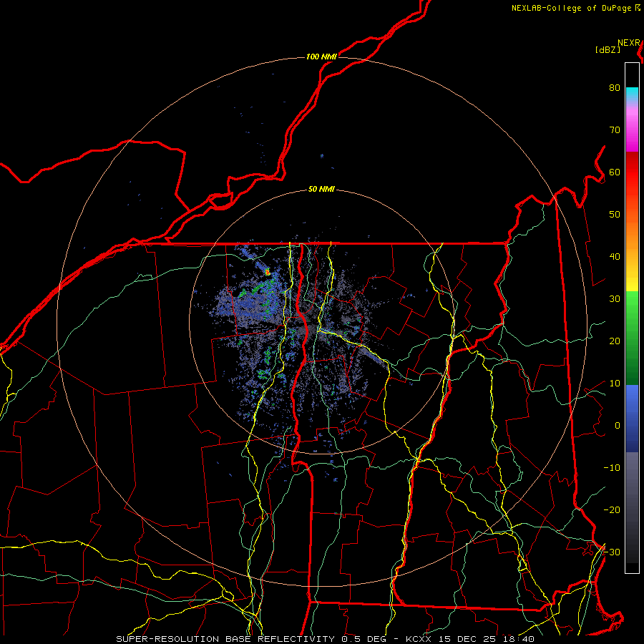Click the -10 value on dBZ scale
Image resolution: width=644 pixels, height=644 pixels.
coord(612,468)
